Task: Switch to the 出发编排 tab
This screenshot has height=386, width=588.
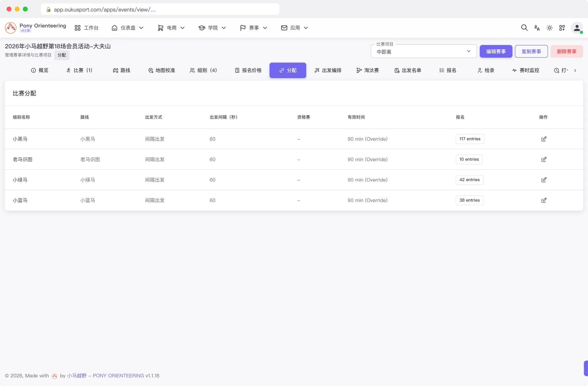Action: [328, 71]
